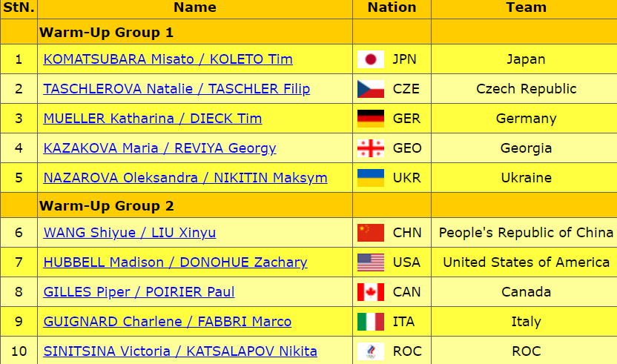Click the China flag icon
The image size is (617, 364).
(x=370, y=233)
